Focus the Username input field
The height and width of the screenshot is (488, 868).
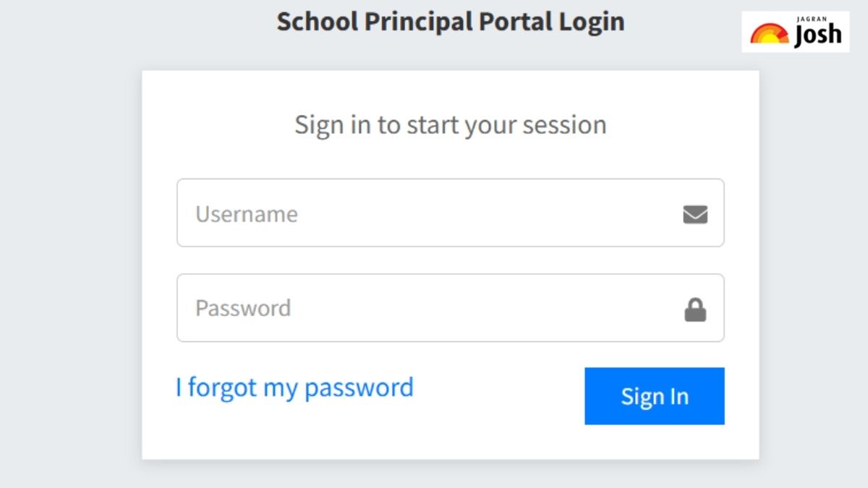point(434,213)
